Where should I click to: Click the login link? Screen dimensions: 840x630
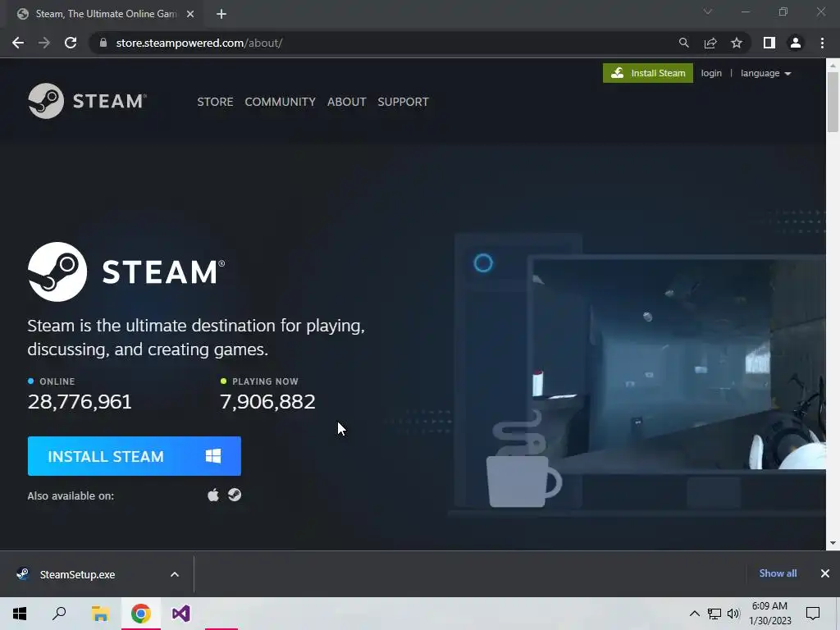711,73
